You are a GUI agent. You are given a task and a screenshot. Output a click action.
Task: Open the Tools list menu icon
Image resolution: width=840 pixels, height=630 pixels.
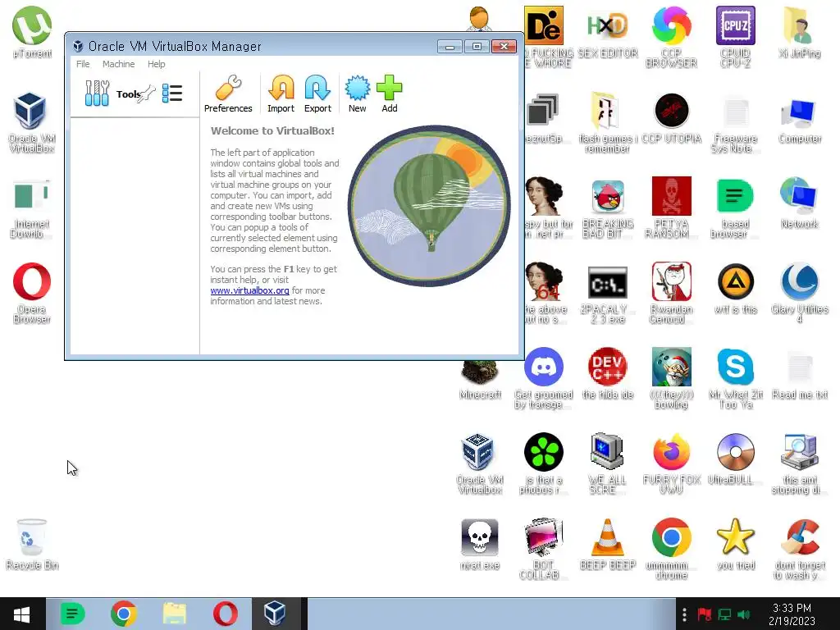(x=172, y=94)
